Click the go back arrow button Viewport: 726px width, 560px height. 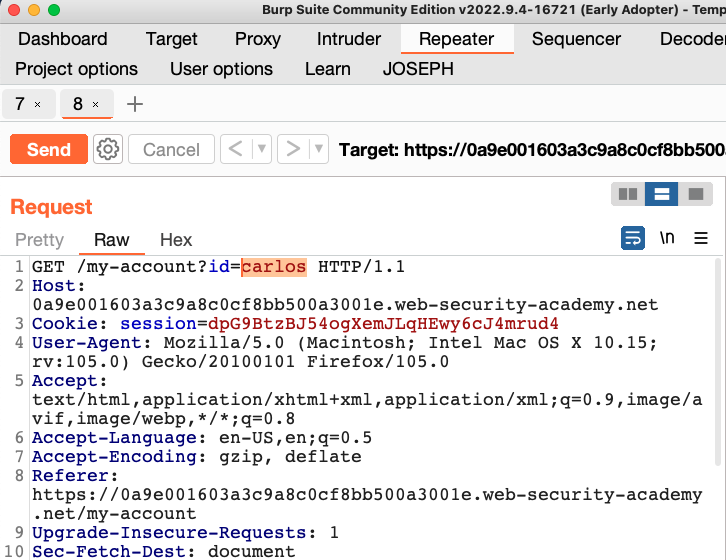click(236, 149)
